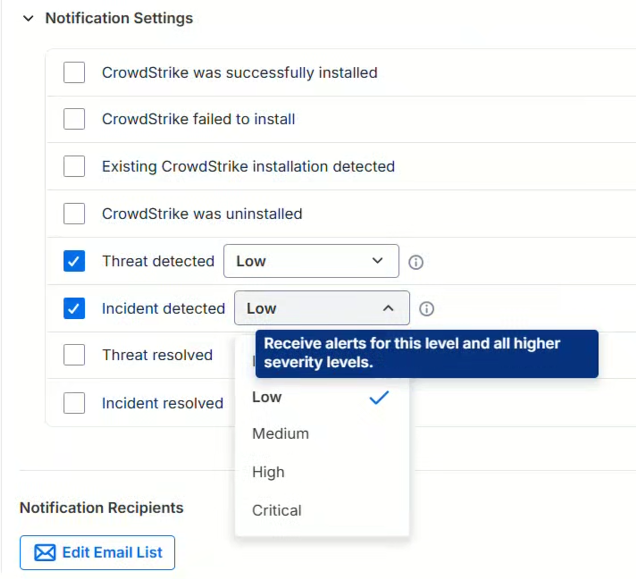Click the severity levels tooltip message
This screenshot has height=579, width=636.
pos(427,353)
